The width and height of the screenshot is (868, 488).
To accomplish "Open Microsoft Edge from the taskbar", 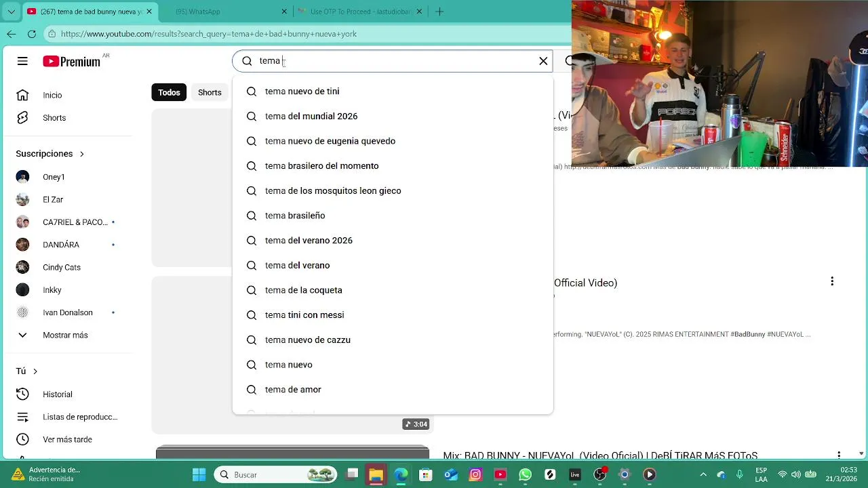I will (x=401, y=474).
